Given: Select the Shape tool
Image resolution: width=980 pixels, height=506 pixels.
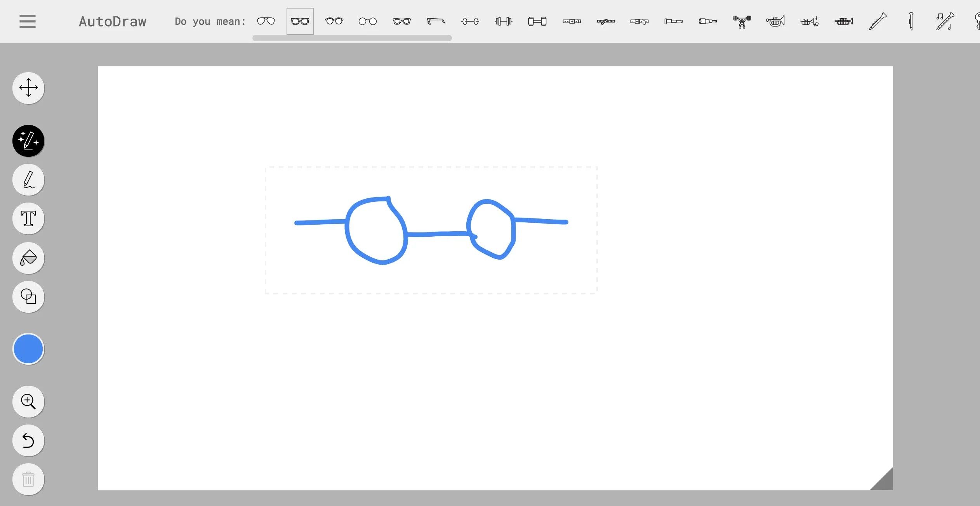Looking at the screenshot, I should [28, 296].
